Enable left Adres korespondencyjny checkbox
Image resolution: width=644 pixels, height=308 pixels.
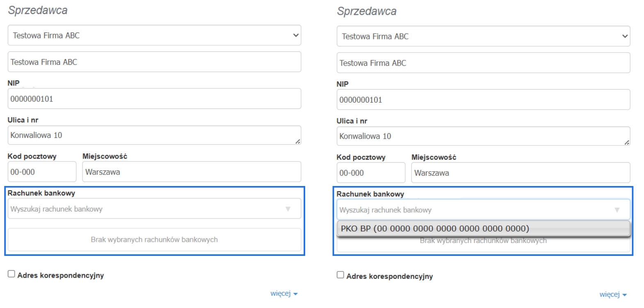pos(11,274)
